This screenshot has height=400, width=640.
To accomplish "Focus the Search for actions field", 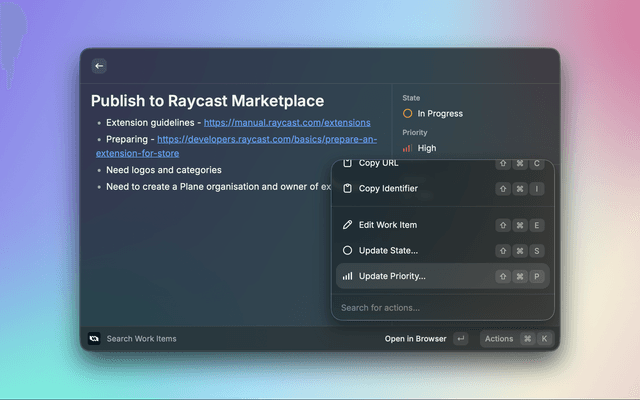I will coord(440,307).
